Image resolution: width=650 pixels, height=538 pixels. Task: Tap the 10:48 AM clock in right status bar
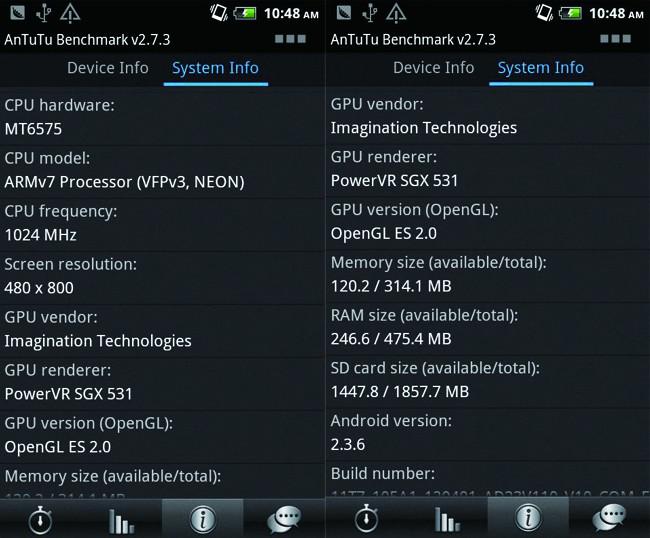[x=617, y=14]
